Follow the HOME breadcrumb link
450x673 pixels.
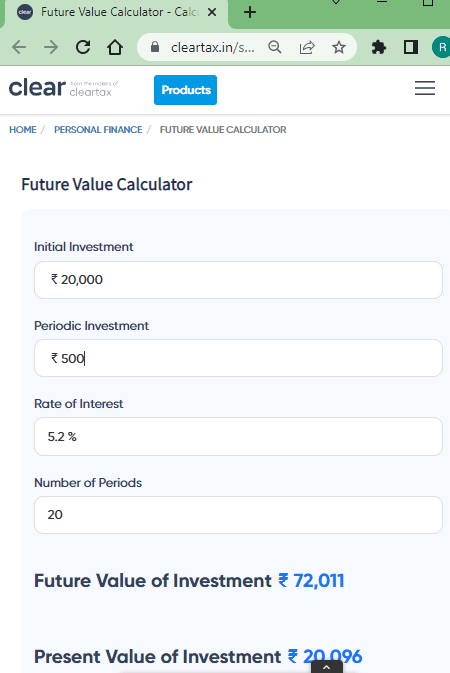[23, 130]
